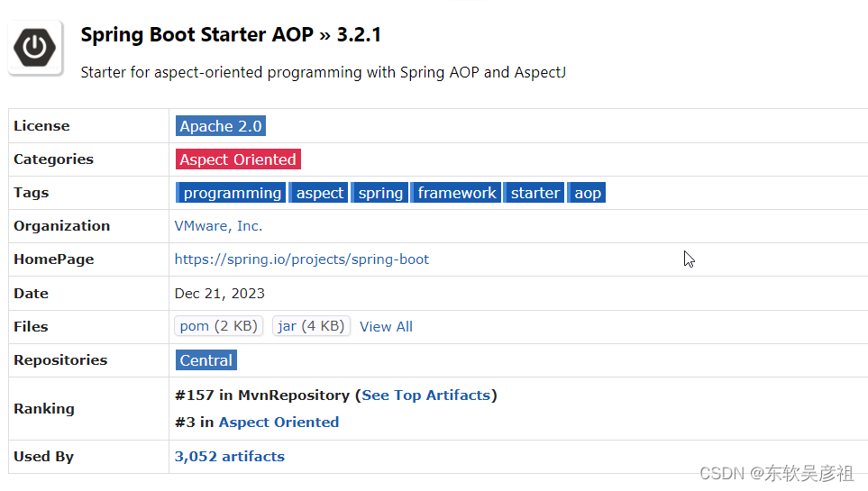868x491 pixels.
Task: Download the pom (2 KB) file
Action: click(x=219, y=326)
